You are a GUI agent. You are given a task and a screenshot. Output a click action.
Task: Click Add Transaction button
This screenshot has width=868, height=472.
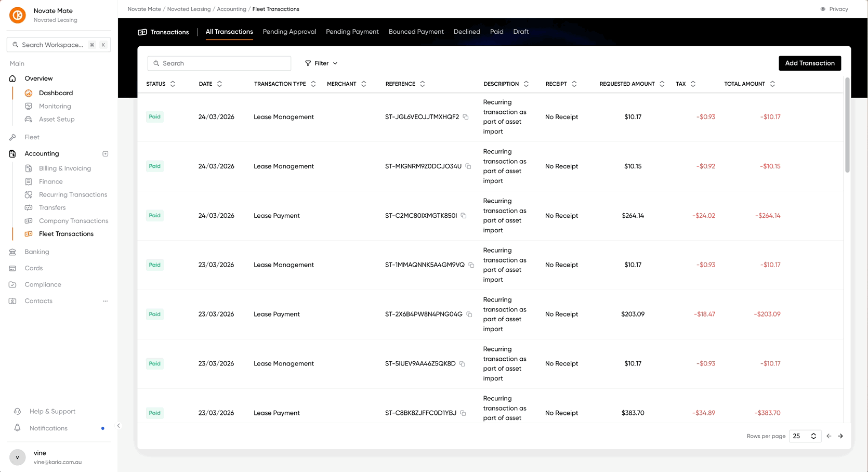[810, 63]
